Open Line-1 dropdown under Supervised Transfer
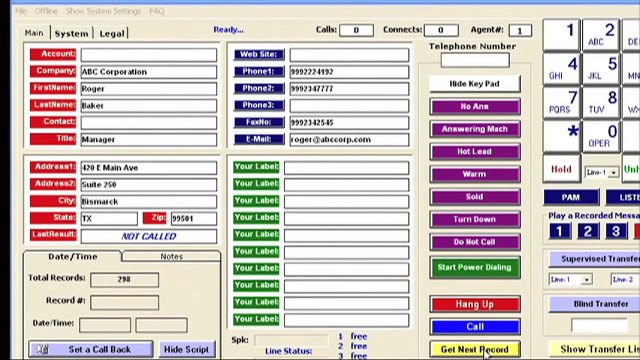 pos(570,280)
